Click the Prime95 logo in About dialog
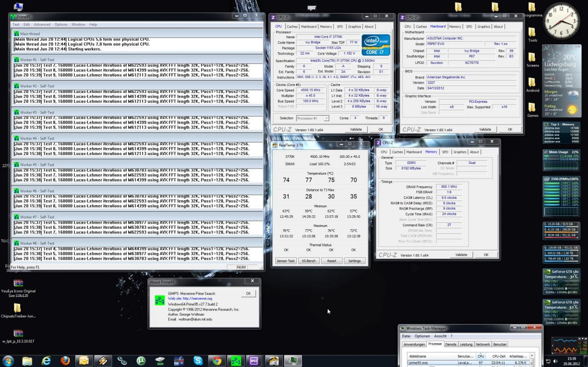588x367 pixels. [159, 301]
